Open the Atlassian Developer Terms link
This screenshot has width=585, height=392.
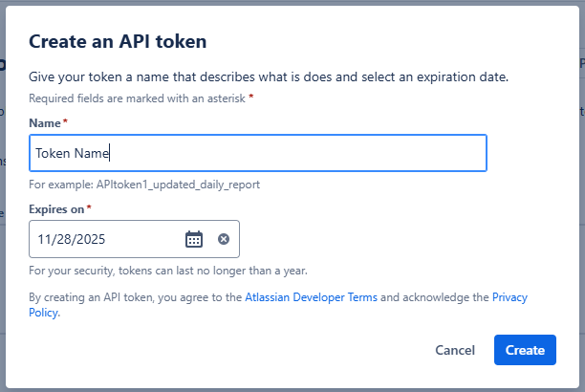pyautogui.click(x=311, y=297)
